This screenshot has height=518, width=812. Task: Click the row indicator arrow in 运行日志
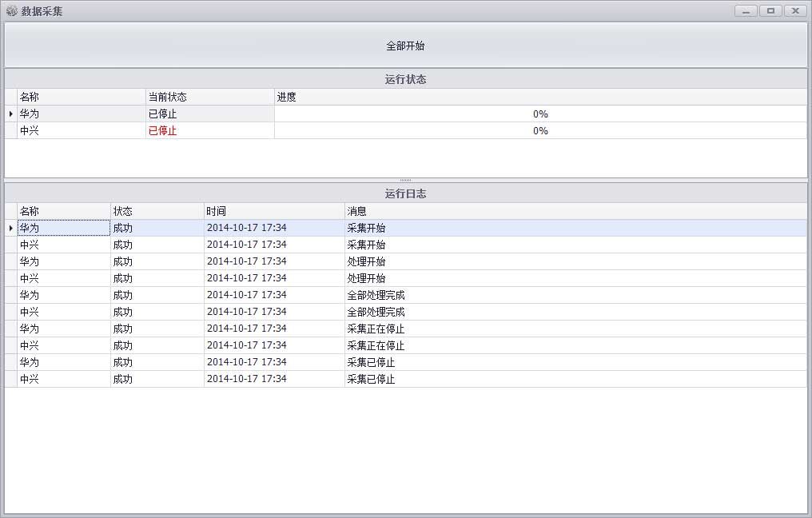(11, 228)
